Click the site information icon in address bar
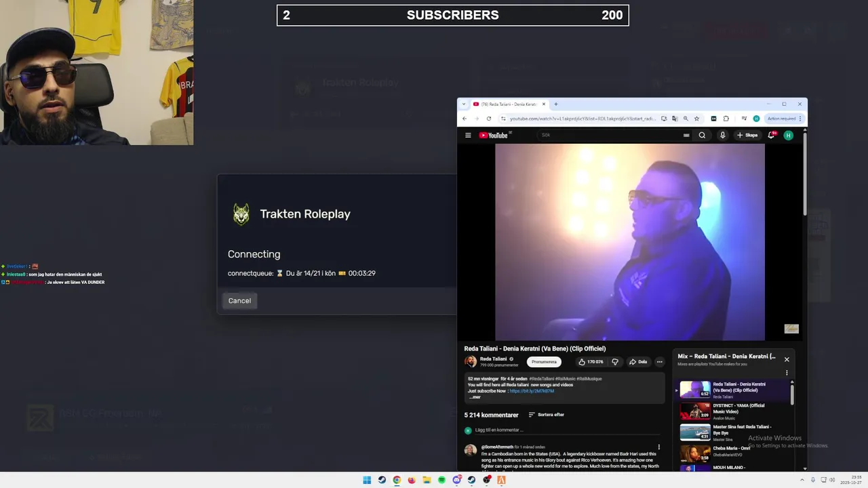 click(503, 119)
